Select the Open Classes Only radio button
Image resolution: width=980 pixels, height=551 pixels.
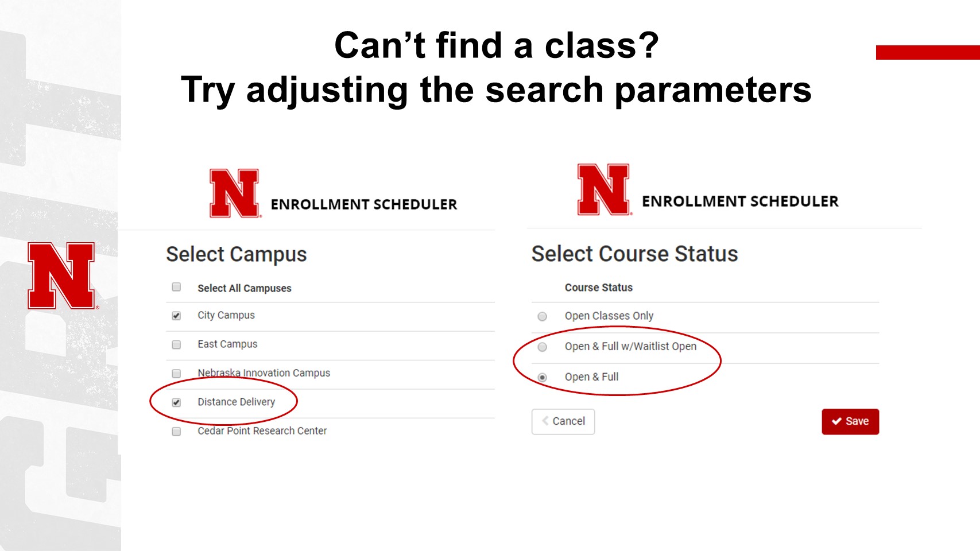(x=542, y=316)
